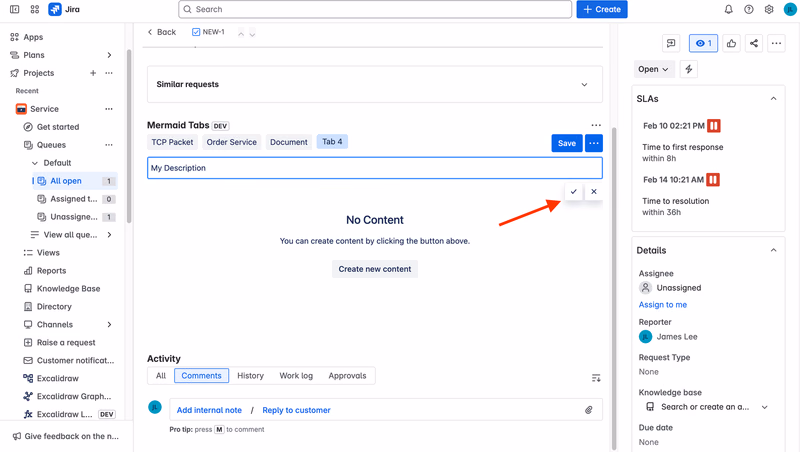This screenshot has height=452, width=800.
Task: Click the Save button
Action: click(567, 143)
